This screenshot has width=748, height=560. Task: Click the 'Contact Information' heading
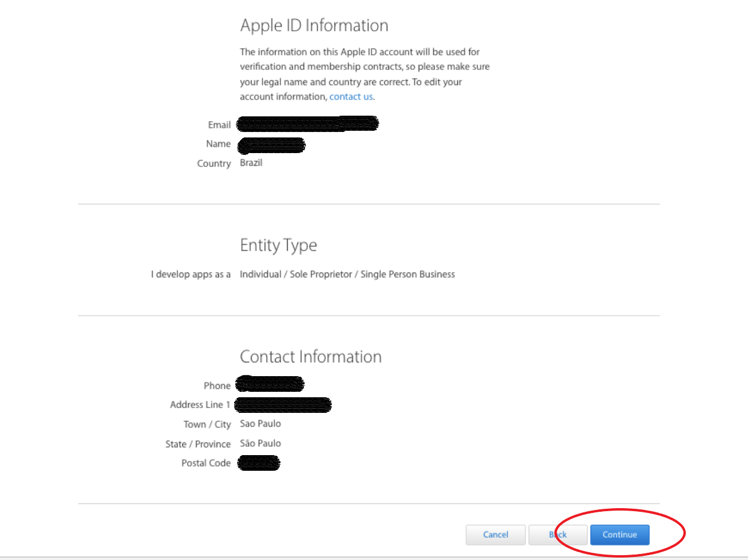(x=311, y=356)
